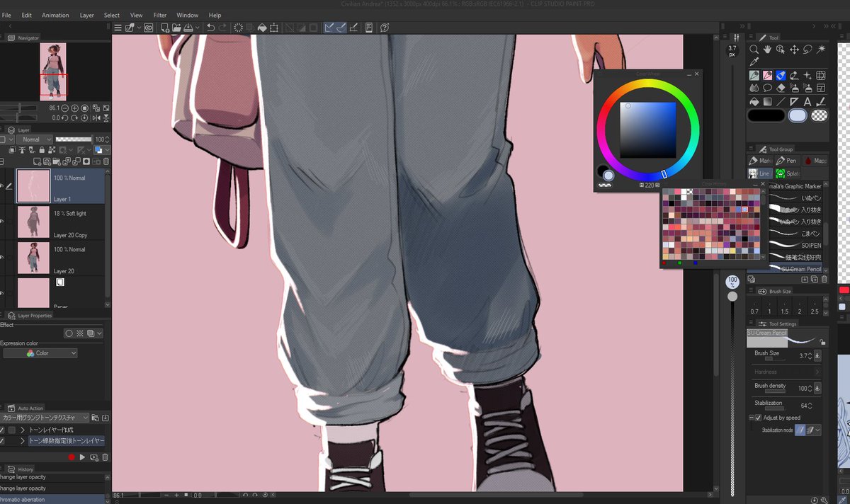
Task: Open the File menu
Action: click(x=6, y=15)
